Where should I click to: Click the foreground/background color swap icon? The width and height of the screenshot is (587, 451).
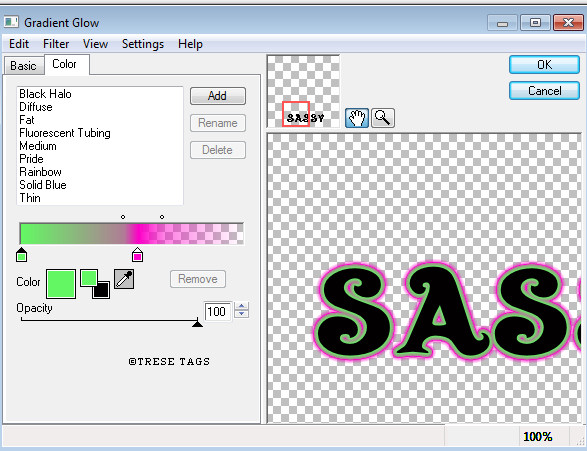coord(95,284)
